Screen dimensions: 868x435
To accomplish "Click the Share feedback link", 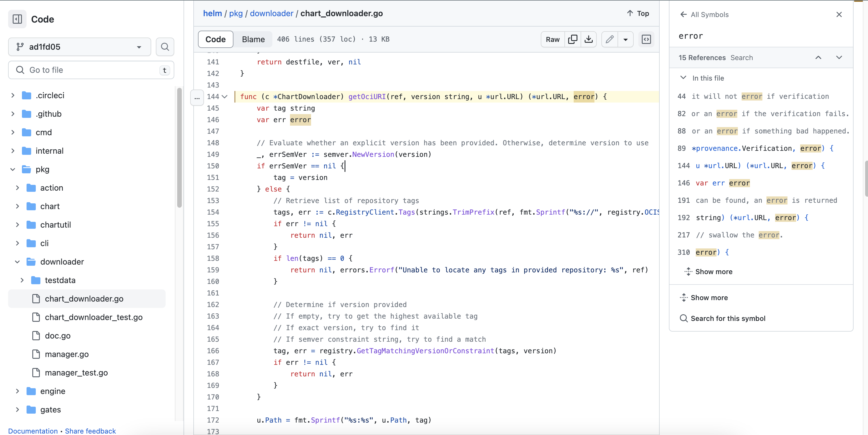I will pos(90,431).
